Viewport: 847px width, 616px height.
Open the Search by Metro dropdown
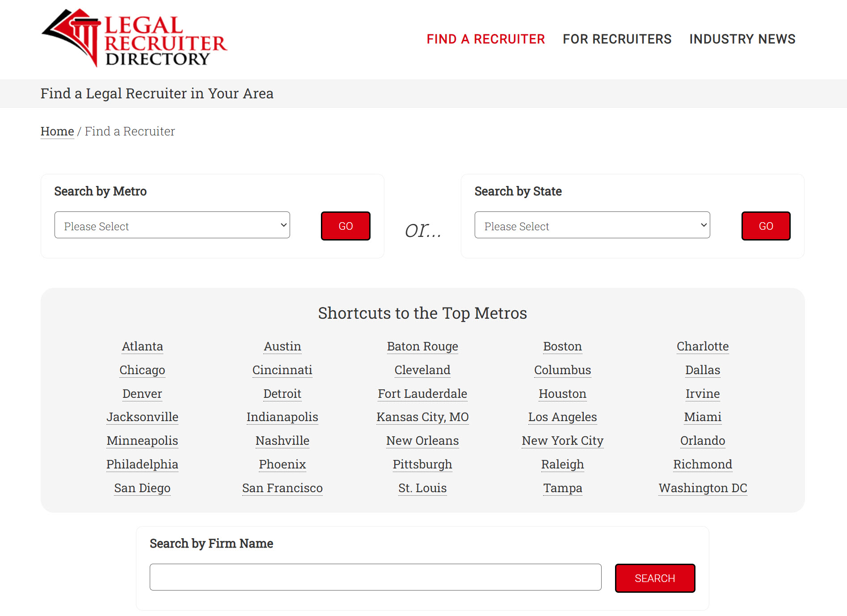(x=172, y=225)
